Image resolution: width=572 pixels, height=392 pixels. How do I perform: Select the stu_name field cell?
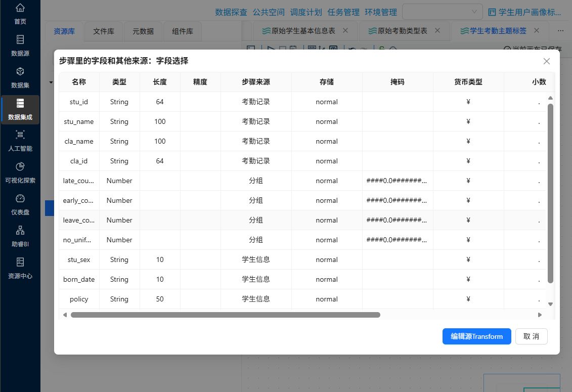click(x=79, y=121)
